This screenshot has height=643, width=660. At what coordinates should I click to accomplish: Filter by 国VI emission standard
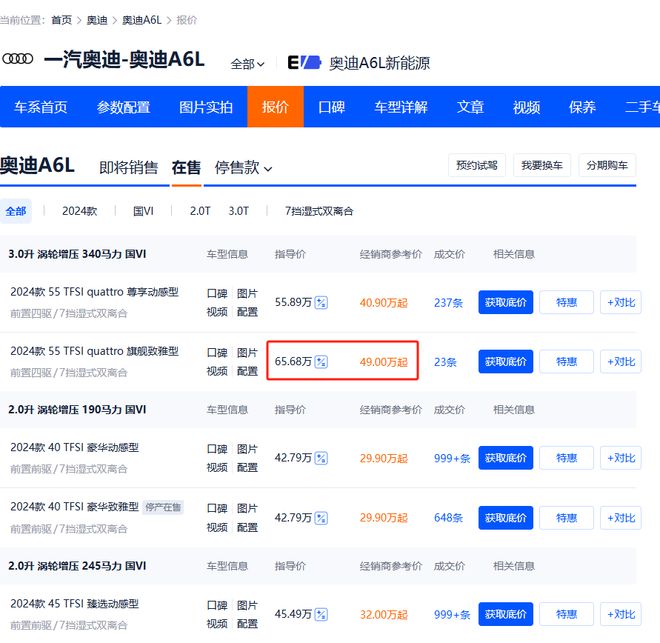pos(143,211)
